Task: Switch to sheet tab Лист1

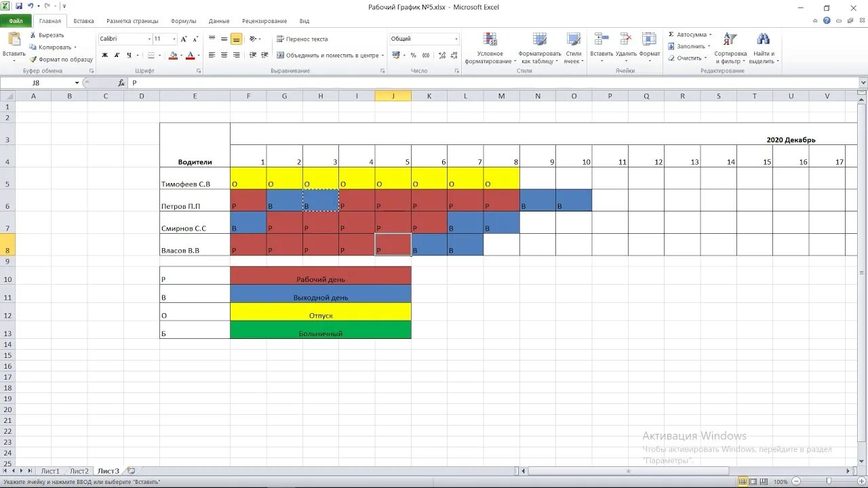Action: pos(50,470)
